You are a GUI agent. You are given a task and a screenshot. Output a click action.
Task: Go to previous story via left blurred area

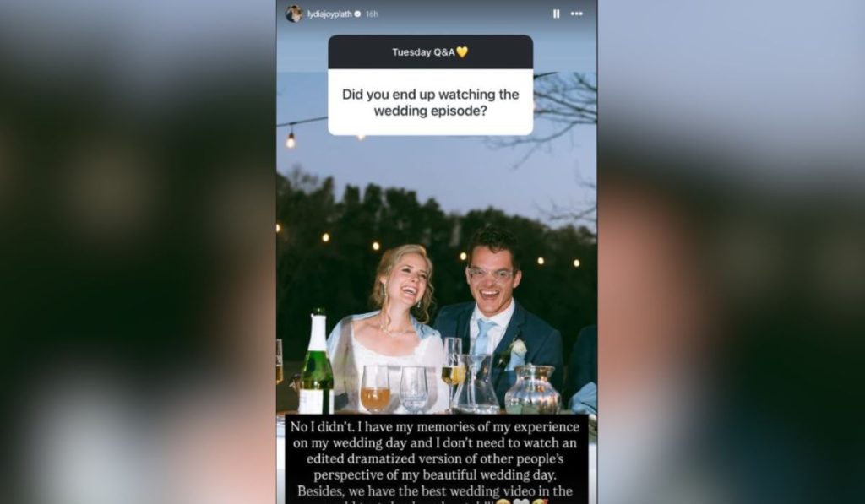click(138, 252)
